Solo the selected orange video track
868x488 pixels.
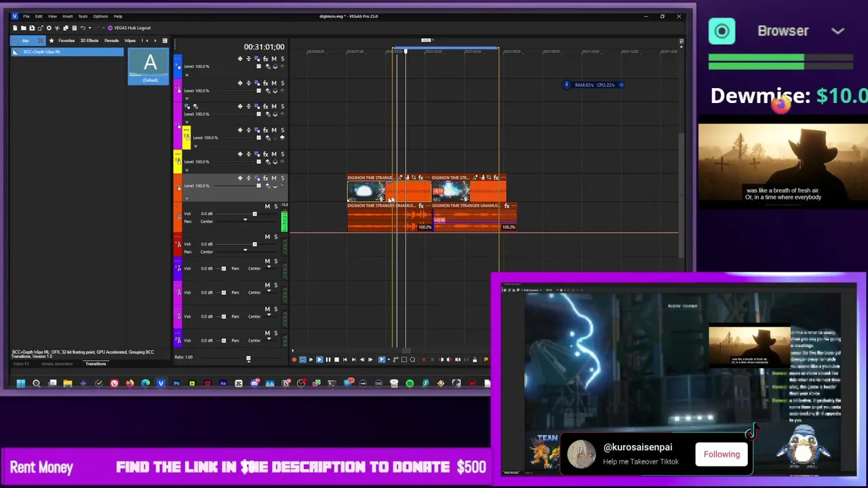[283, 178]
